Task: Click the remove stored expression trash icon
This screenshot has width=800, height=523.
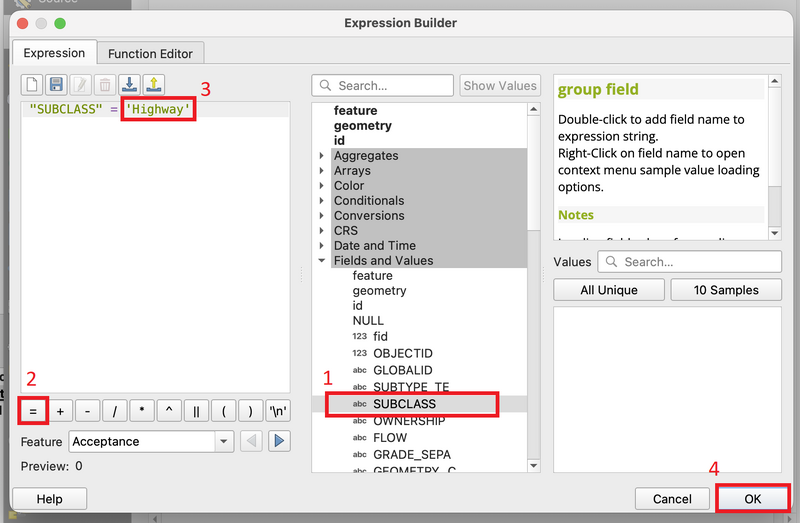Action: pyautogui.click(x=105, y=85)
